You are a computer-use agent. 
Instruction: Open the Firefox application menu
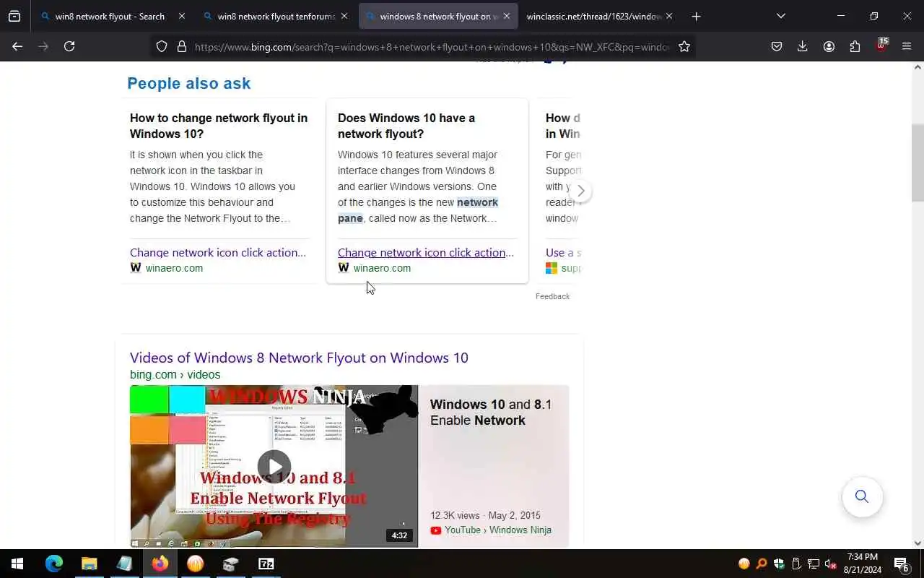tap(907, 46)
